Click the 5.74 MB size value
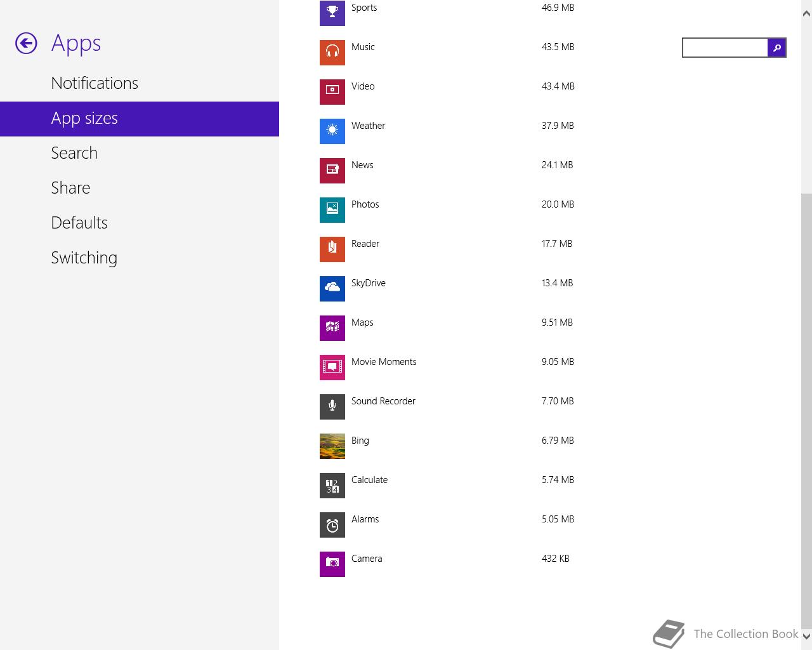 [558, 480]
